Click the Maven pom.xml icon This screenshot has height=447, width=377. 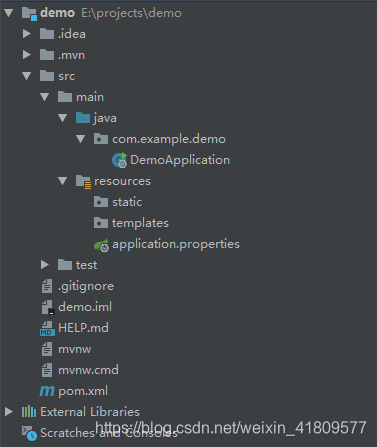(47, 391)
